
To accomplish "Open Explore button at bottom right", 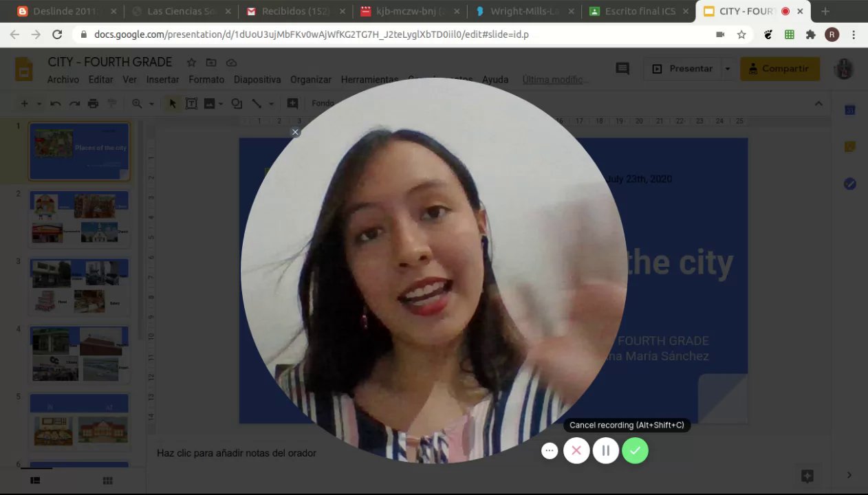I will click(807, 475).
